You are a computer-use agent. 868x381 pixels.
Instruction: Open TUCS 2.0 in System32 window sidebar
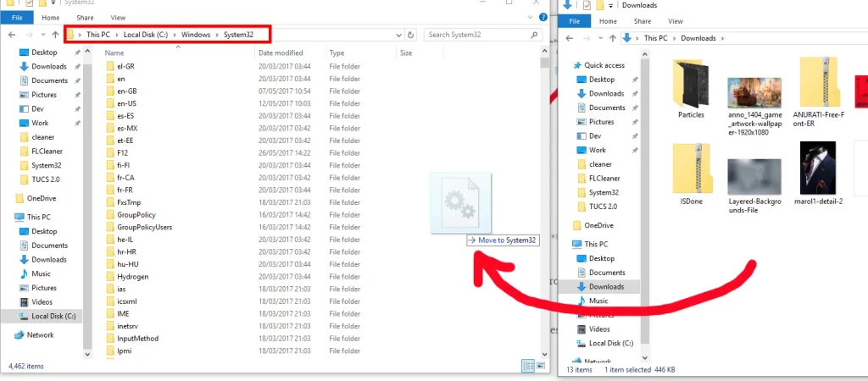pyautogui.click(x=46, y=179)
